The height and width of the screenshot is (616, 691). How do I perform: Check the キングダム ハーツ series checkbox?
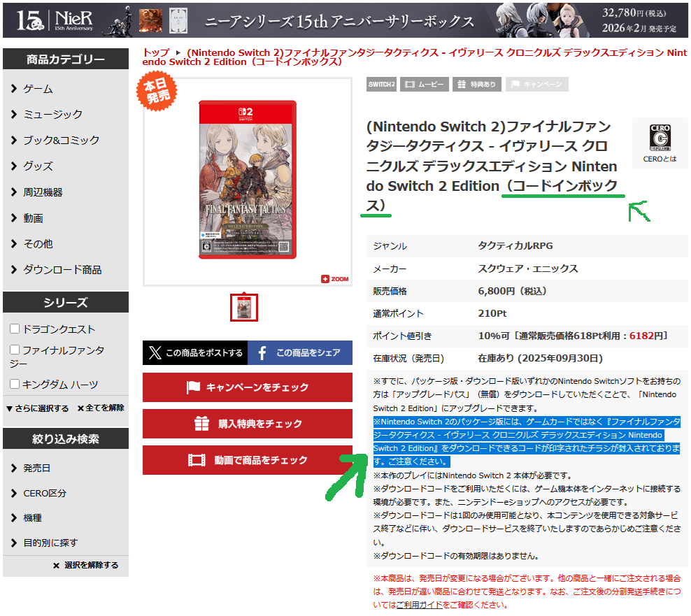pos(15,384)
